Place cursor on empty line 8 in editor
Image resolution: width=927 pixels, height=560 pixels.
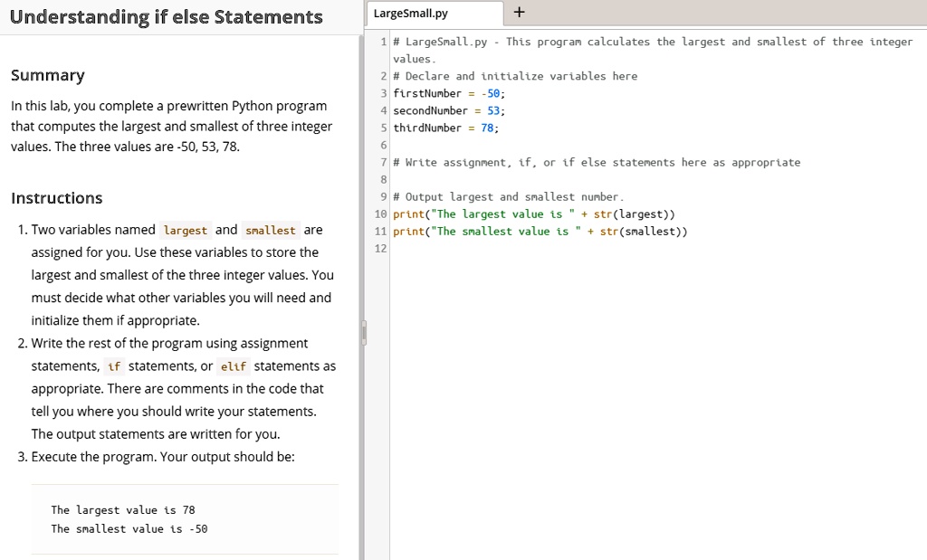click(x=543, y=180)
